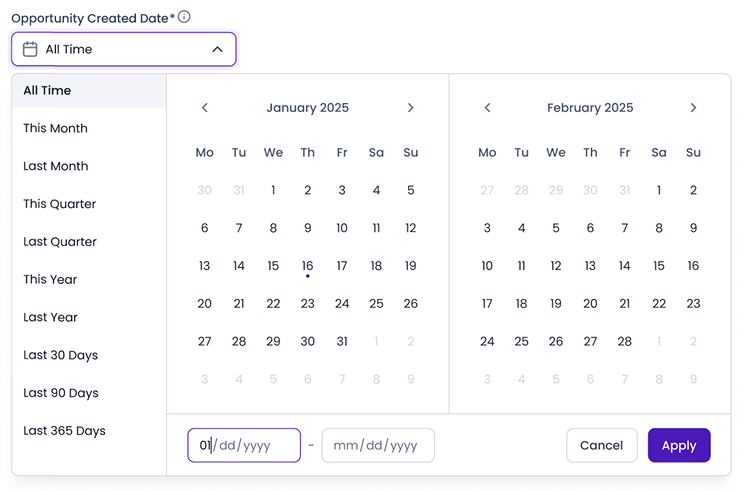Select January 20 in the calendar
The image size is (750, 491).
205,304
